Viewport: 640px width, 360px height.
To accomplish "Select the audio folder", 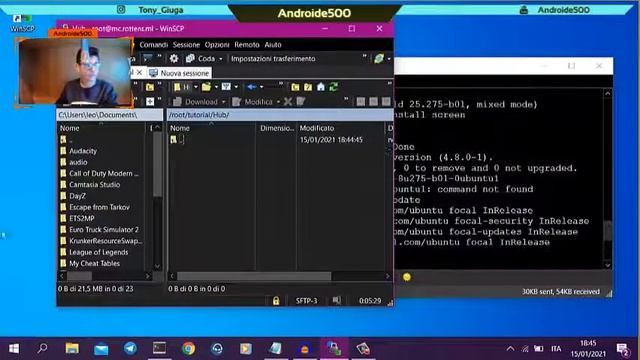I will tap(78, 162).
